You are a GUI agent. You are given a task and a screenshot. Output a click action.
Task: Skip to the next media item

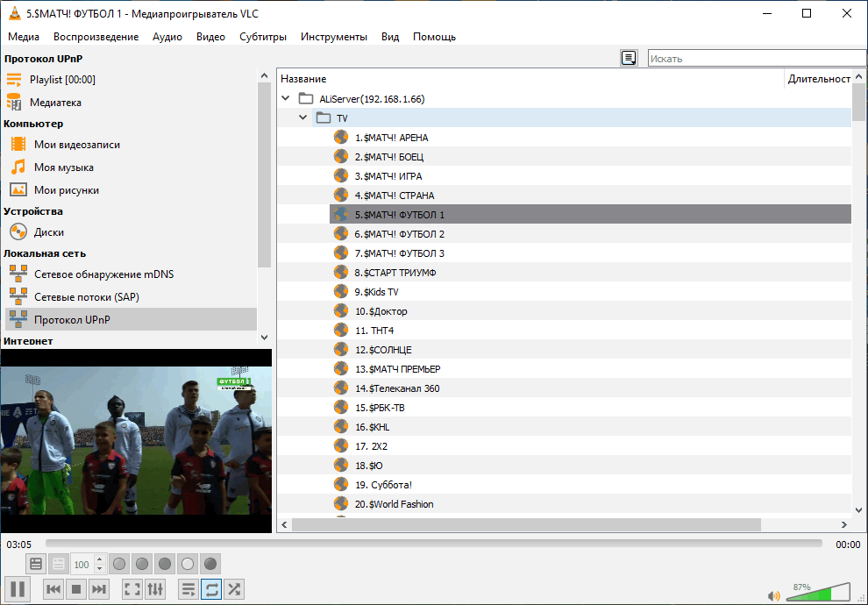tap(99, 589)
